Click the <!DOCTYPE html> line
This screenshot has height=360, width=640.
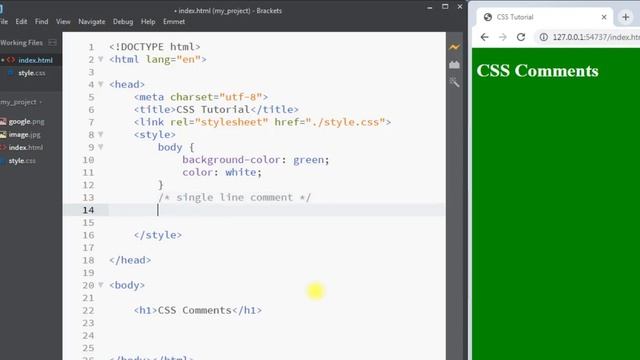[x=155, y=47]
